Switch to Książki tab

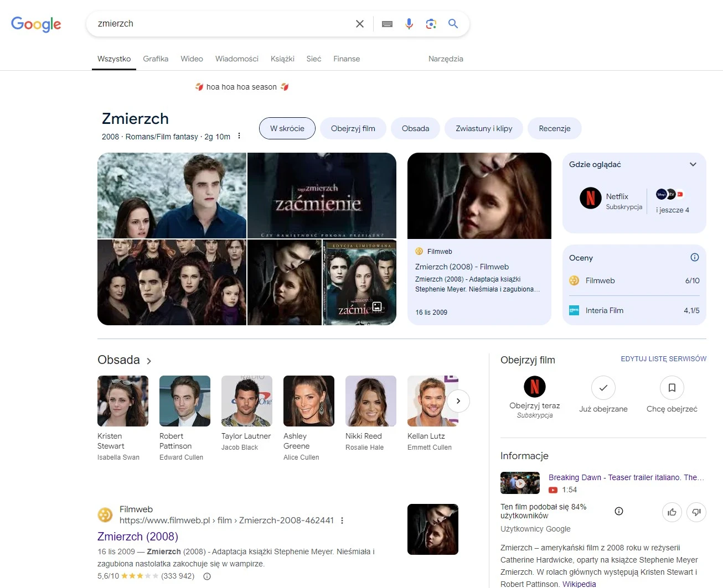(x=282, y=59)
